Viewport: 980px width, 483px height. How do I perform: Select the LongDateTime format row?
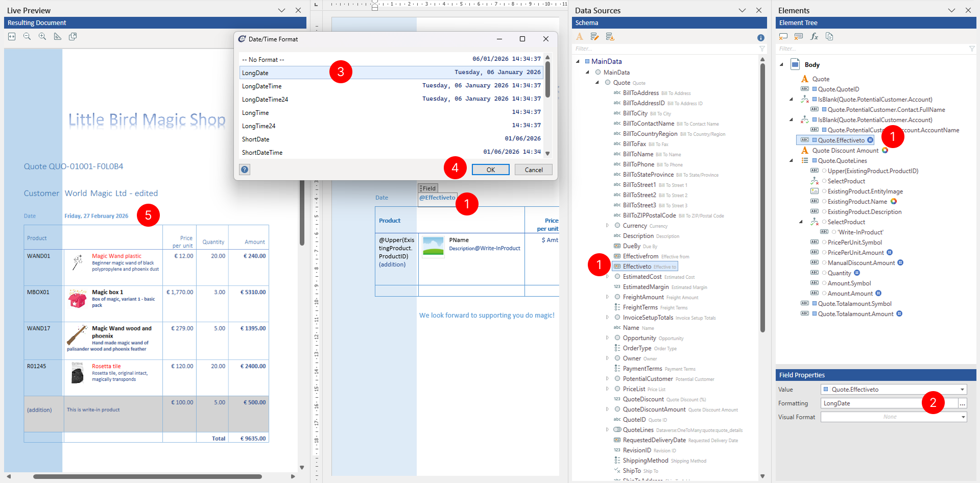(x=391, y=86)
